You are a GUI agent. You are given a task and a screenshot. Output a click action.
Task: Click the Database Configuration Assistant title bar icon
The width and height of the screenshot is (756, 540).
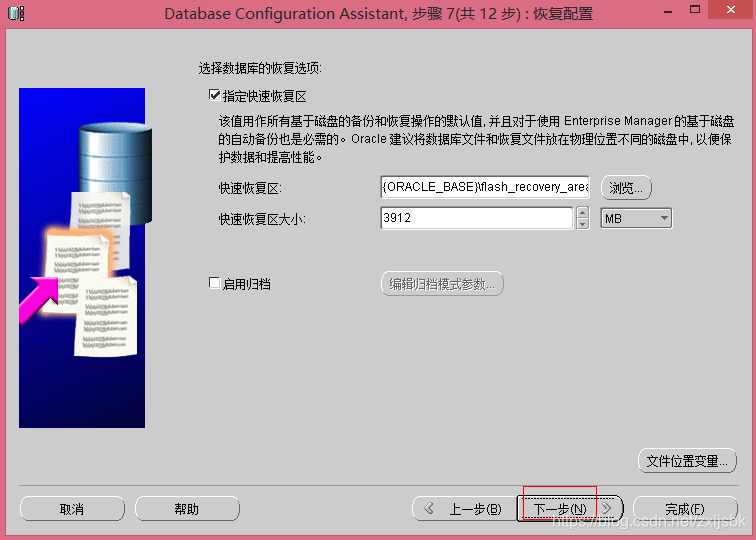click(x=16, y=13)
